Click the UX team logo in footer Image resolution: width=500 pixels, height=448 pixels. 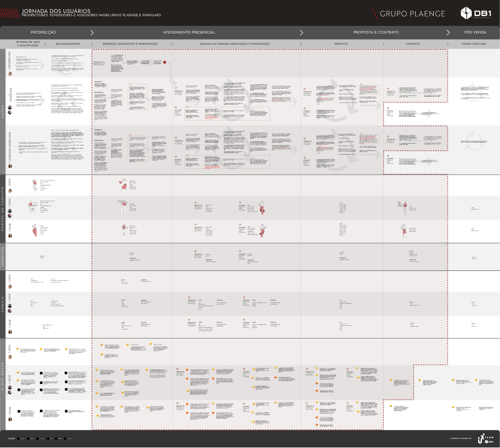pyautogui.click(x=486, y=439)
